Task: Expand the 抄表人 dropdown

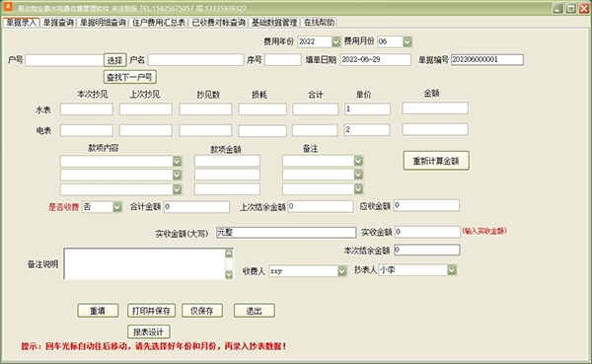Action: (452, 270)
